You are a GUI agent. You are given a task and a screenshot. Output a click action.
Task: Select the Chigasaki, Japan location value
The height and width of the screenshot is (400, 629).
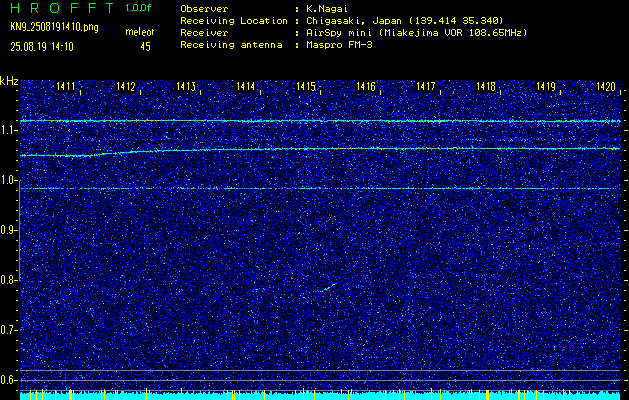pos(405,21)
